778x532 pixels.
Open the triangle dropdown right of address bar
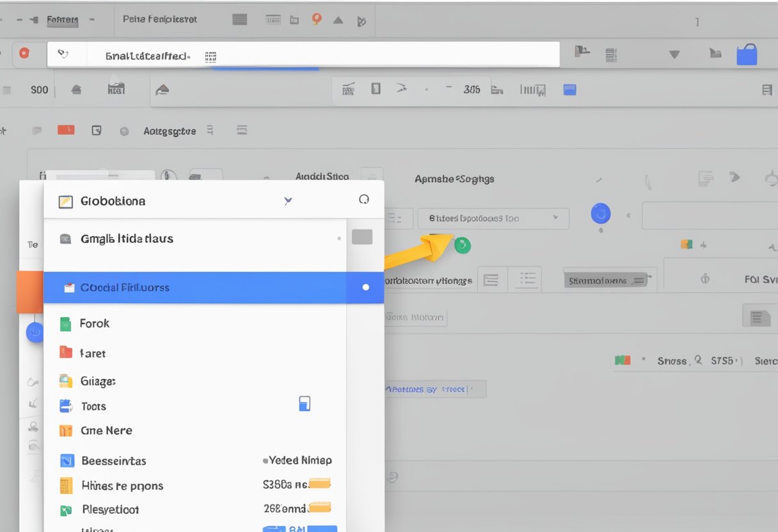(x=674, y=55)
